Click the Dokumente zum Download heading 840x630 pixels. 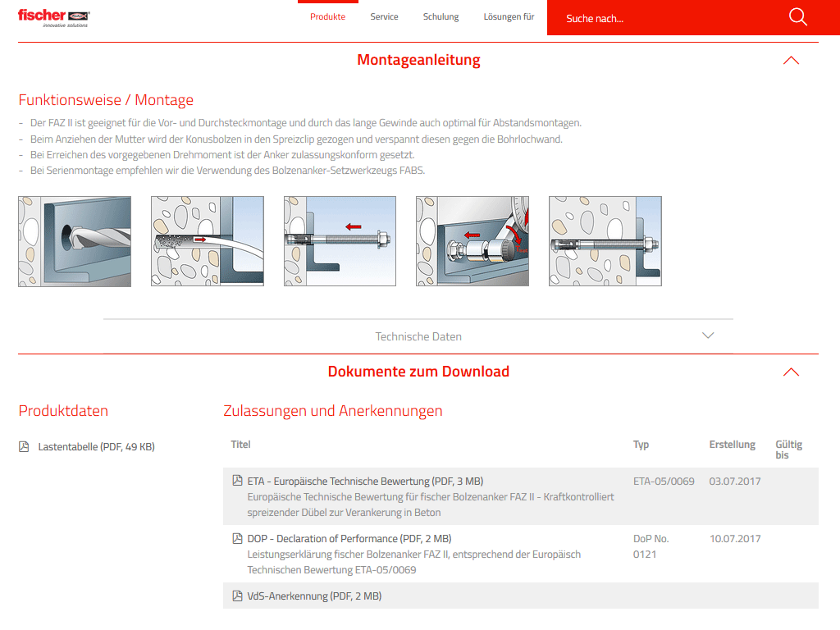click(418, 372)
